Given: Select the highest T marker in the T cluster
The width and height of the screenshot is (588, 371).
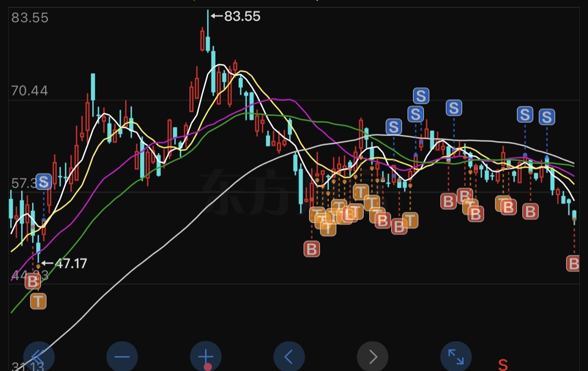Looking at the screenshot, I should click(x=361, y=192).
